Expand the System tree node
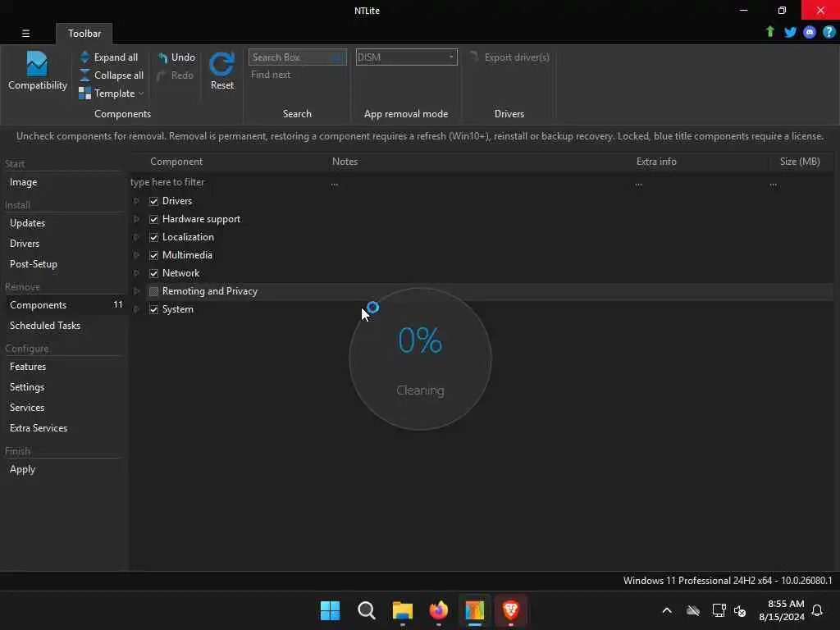Image resolution: width=840 pixels, height=630 pixels. (137, 309)
